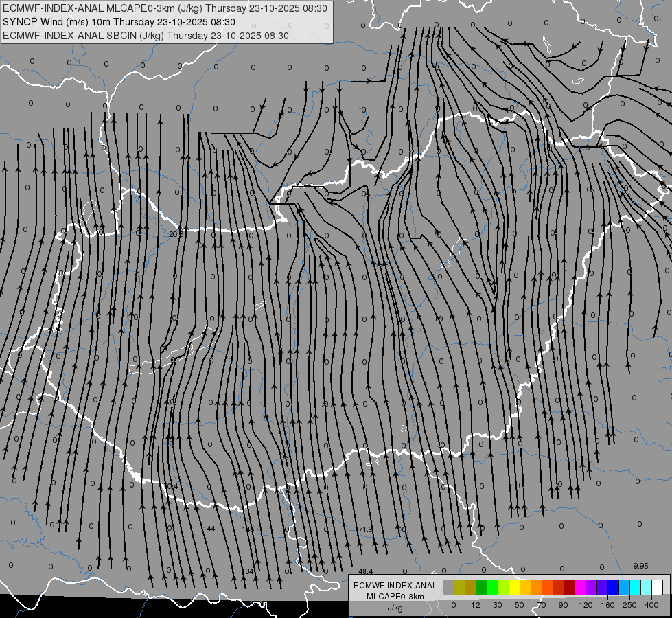Select the dark green legend swatch
This screenshot has height=618, width=672.
(x=482, y=587)
